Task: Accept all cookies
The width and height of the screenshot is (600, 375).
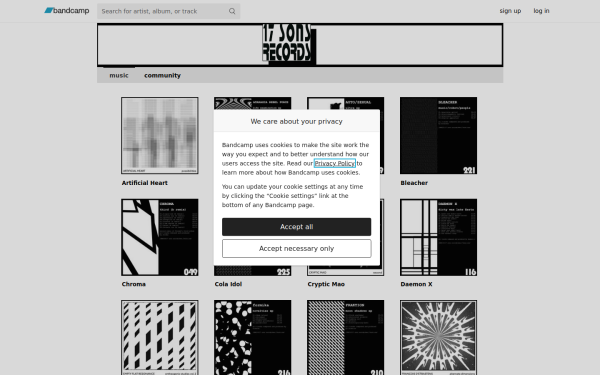Action: pos(297,227)
